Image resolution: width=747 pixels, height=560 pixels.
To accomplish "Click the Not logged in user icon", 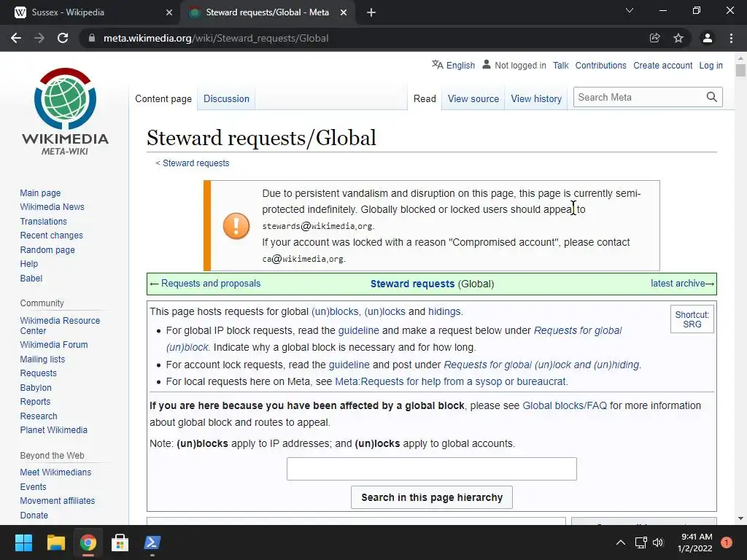I will pos(487,64).
